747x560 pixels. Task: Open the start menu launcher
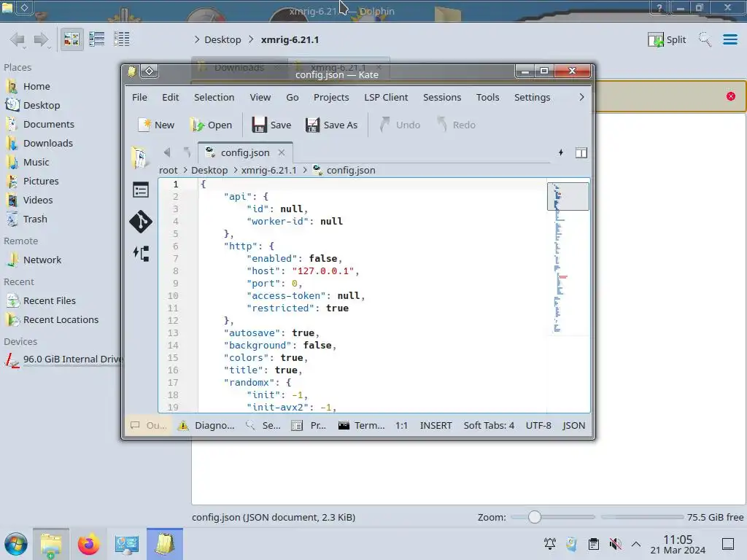(x=16, y=544)
